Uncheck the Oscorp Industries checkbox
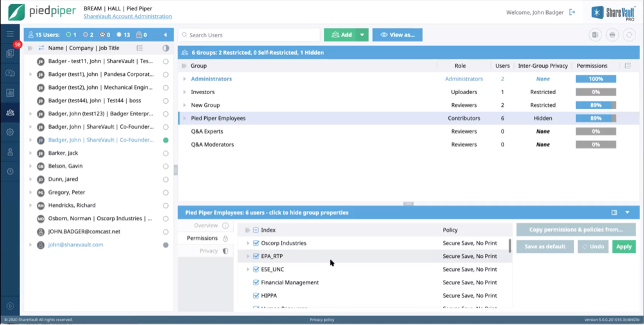644x325 pixels. click(x=256, y=243)
